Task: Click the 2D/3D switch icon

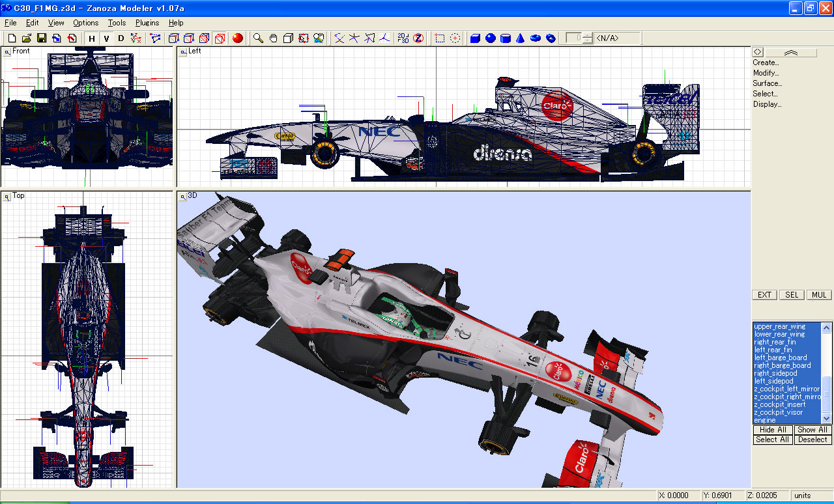Action: [x=403, y=38]
